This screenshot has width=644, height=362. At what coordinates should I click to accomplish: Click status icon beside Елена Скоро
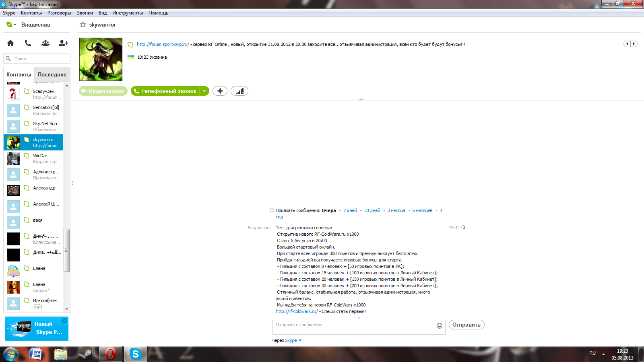pyautogui.click(x=27, y=284)
